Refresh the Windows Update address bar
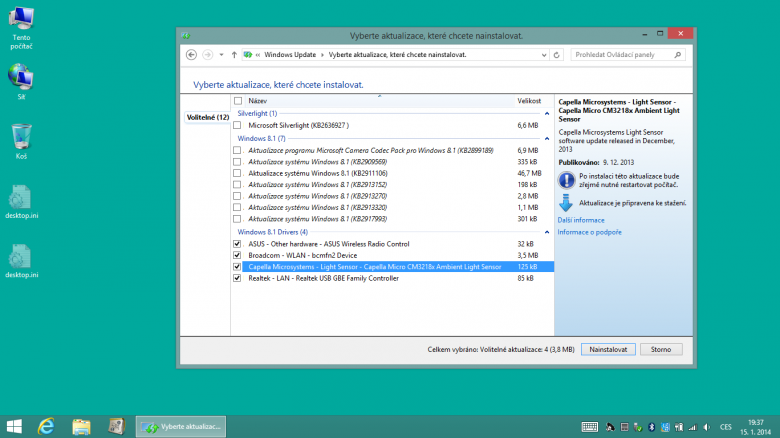Screen dimensions: 780x438 coord(557,55)
